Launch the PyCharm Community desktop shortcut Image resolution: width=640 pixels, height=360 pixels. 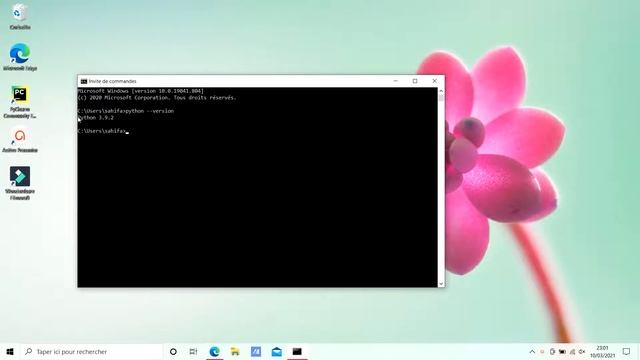coord(20,102)
